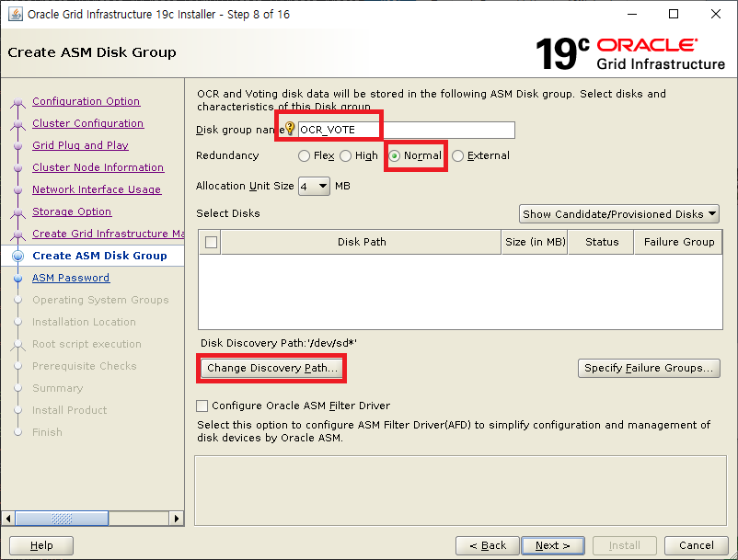The image size is (738, 560).
Task: Click the Back button
Action: click(x=488, y=545)
